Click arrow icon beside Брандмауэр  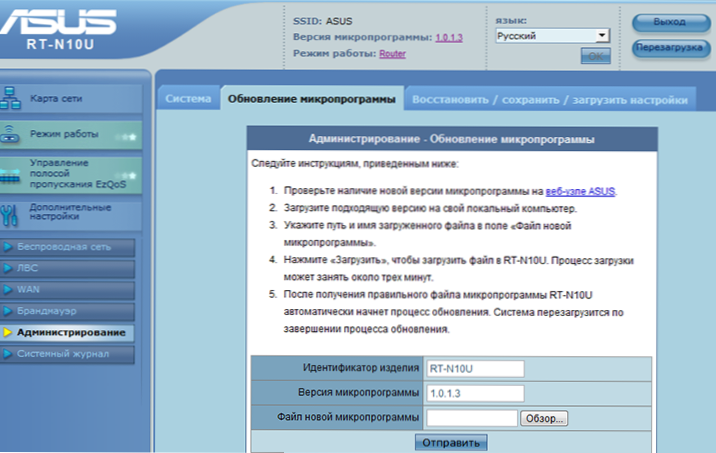coord(8,311)
